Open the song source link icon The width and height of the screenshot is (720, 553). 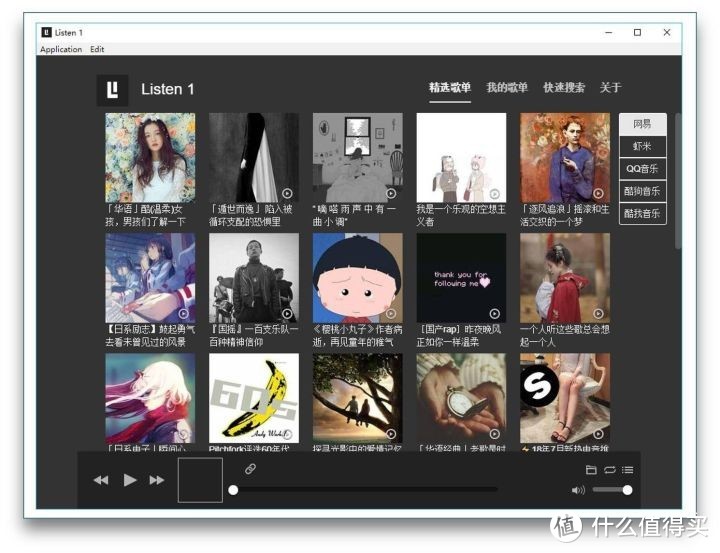pyautogui.click(x=250, y=469)
